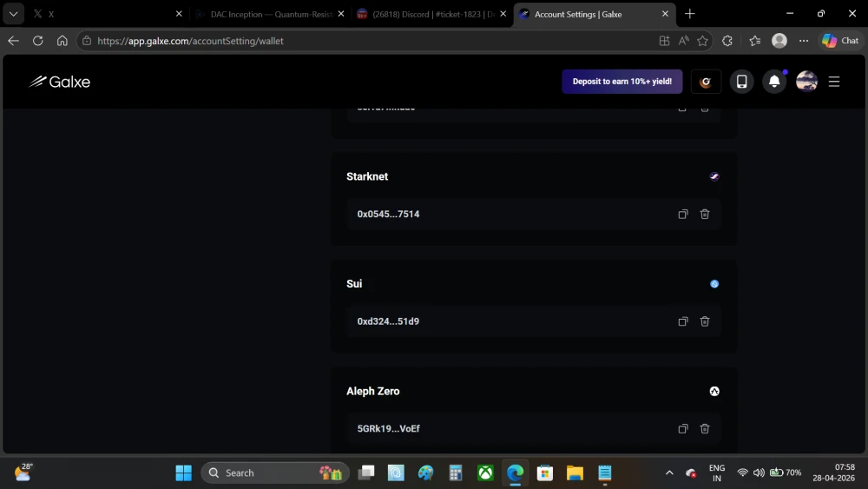Screen dimensions: 868x489
Task: Close the Discord tab
Action: click(x=503, y=14)
